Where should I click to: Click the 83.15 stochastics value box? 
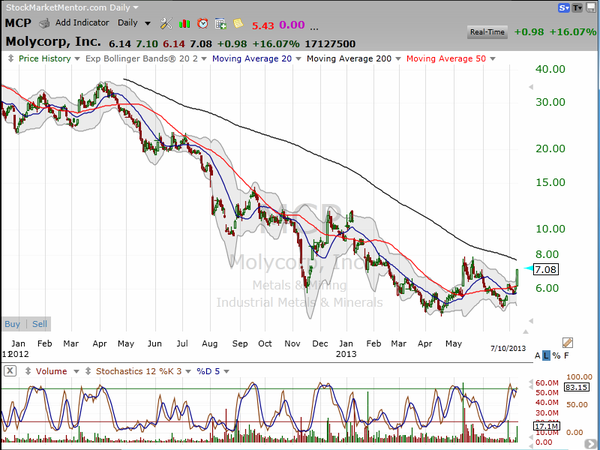coord(576,387)
